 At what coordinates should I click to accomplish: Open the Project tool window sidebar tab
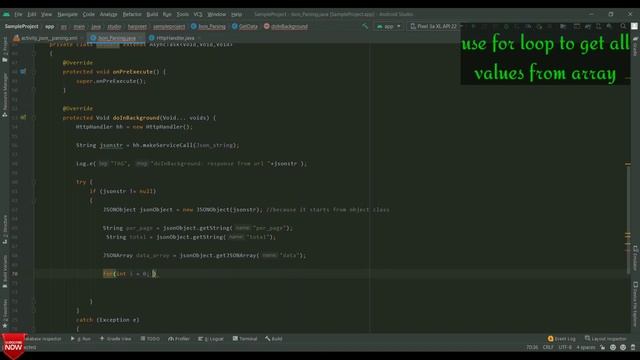[x=5, y=49]
